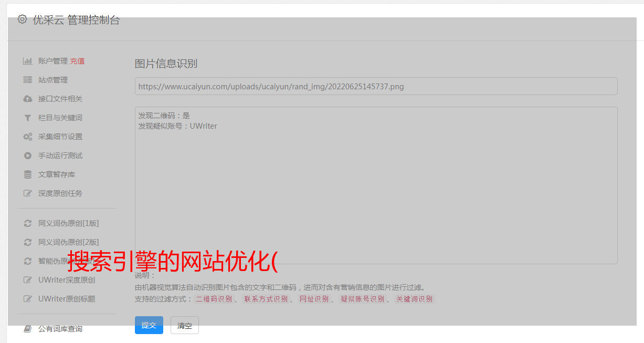Select 手动运行测试 menu entry
This screenshot has width=644, height=343.
click(x=60, y=155)
